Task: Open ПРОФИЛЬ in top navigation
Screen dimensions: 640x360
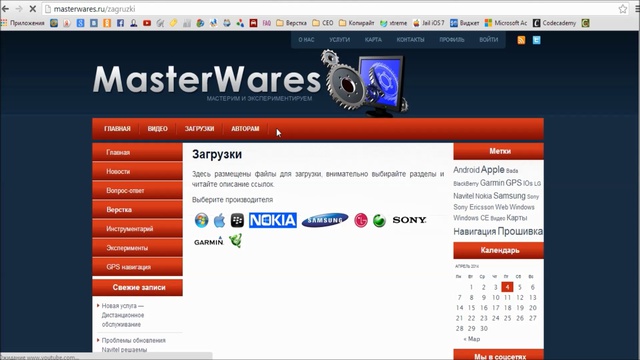Action: [x=452, y=40]
